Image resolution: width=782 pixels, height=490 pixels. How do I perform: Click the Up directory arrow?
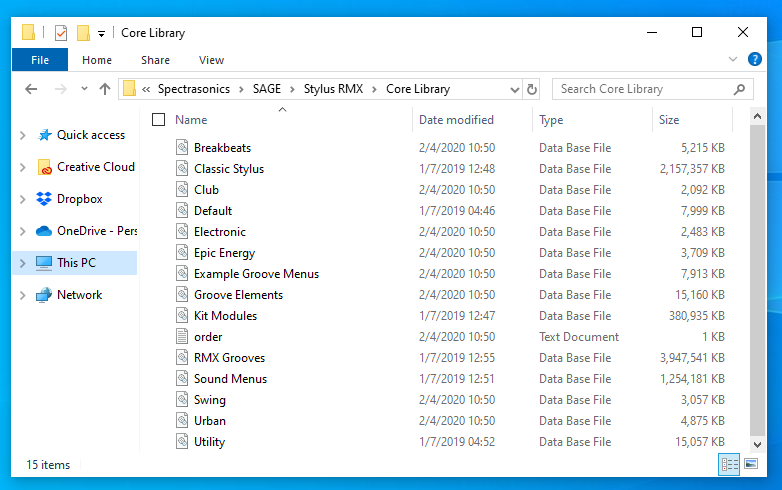(105, 89)
